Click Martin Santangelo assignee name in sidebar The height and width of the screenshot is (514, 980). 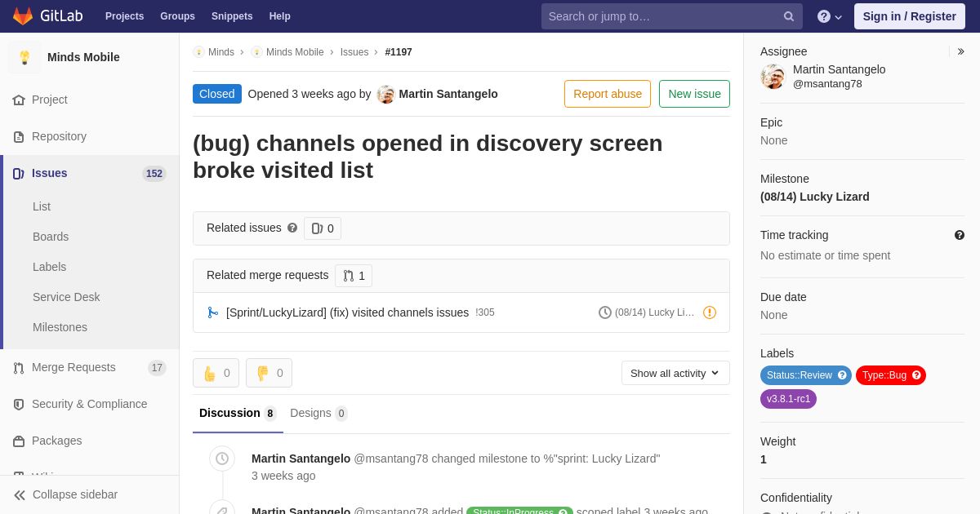[x=839, y=69]
